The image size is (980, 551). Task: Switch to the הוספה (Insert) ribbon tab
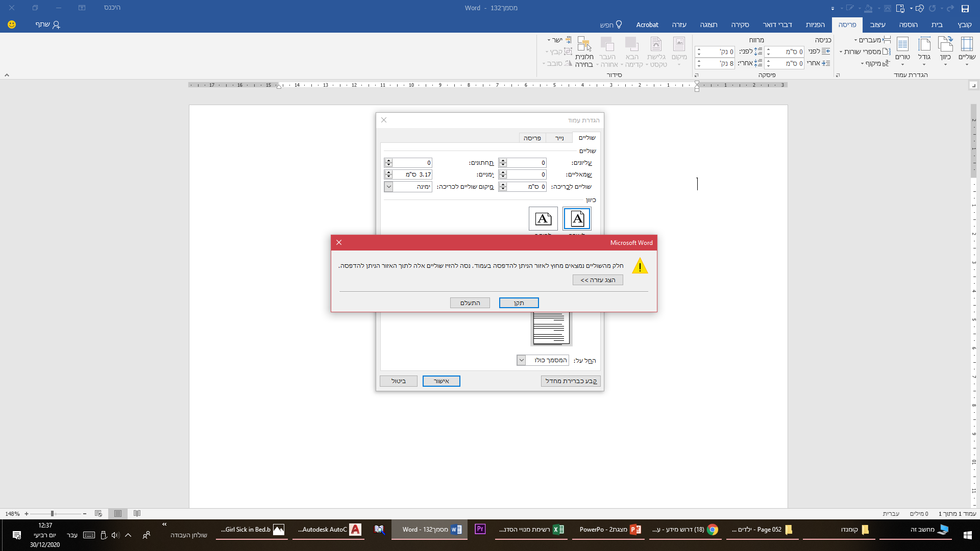(908, 24)
